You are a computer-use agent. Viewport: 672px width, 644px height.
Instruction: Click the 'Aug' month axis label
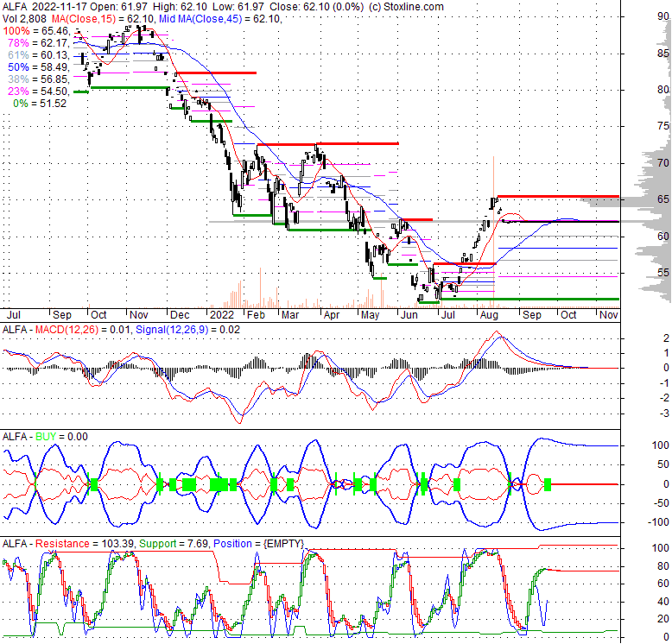(489, 315)
